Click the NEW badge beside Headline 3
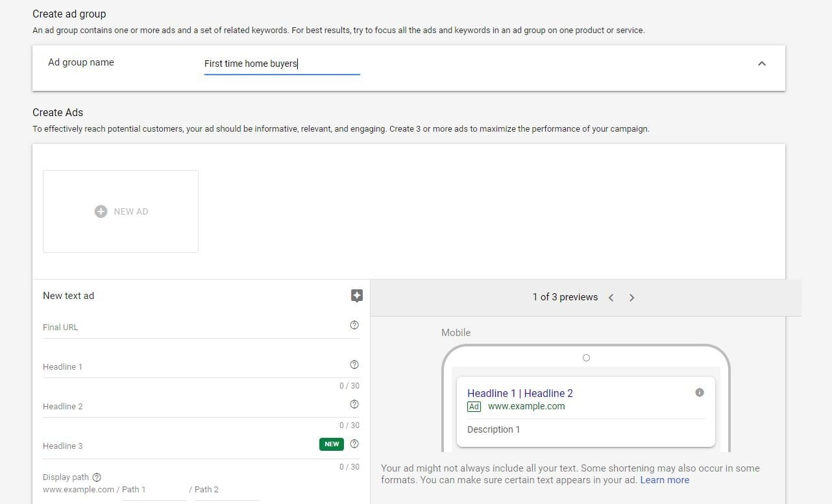832x504 pixels. click(x=332, y=444)
